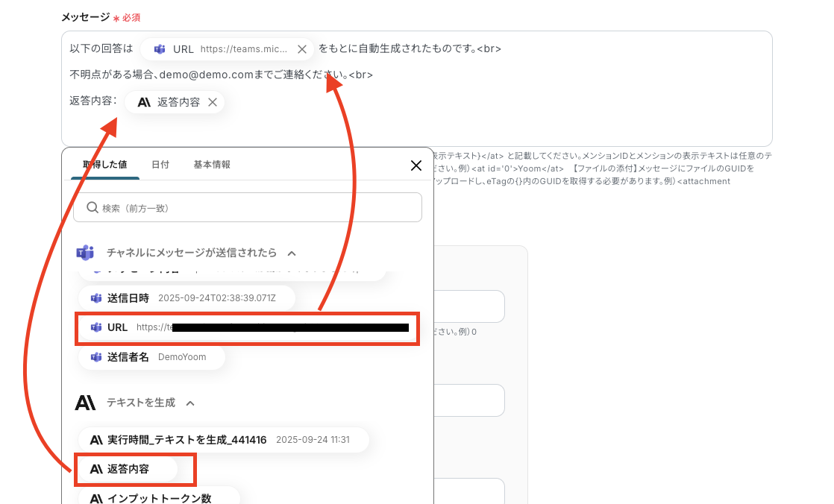Click the timestamp 2025-09-24T02:38:39.071Z
This screenshot has height=504, width=834.
coord(217,298)
